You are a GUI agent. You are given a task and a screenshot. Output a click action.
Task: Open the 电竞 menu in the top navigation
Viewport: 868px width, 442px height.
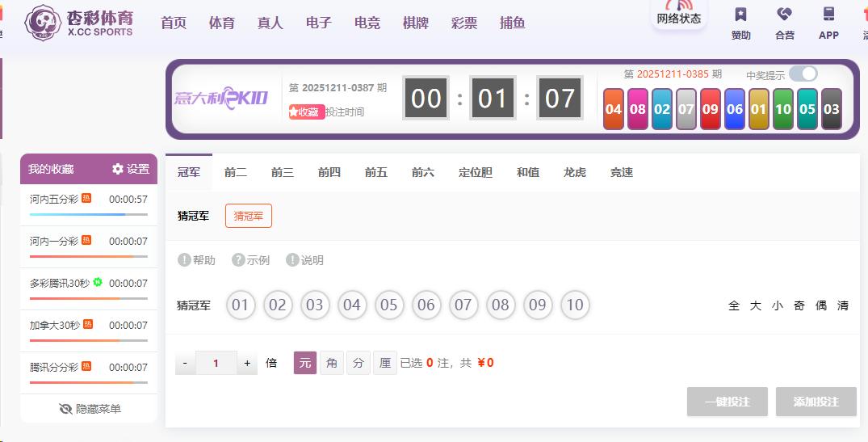(367, 23)
